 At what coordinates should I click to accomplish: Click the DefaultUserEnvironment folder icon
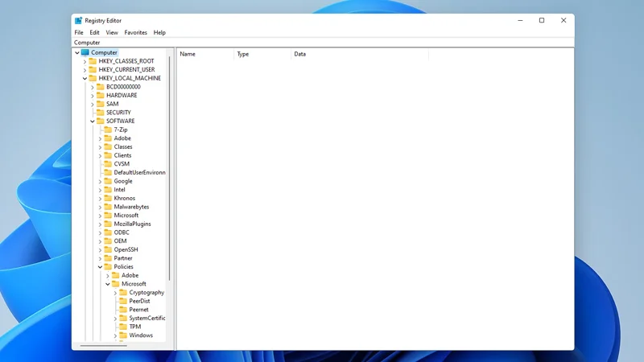pyautogui.click(x=108, y=172)
